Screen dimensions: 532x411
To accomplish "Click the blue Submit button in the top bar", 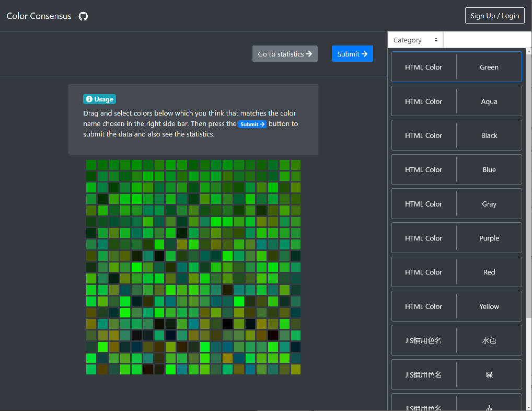I will pos(352,54).
